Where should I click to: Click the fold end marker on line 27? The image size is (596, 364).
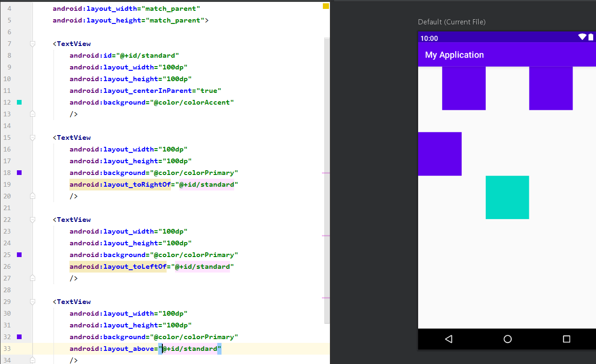pyautogui.click(x=32, y=278)
